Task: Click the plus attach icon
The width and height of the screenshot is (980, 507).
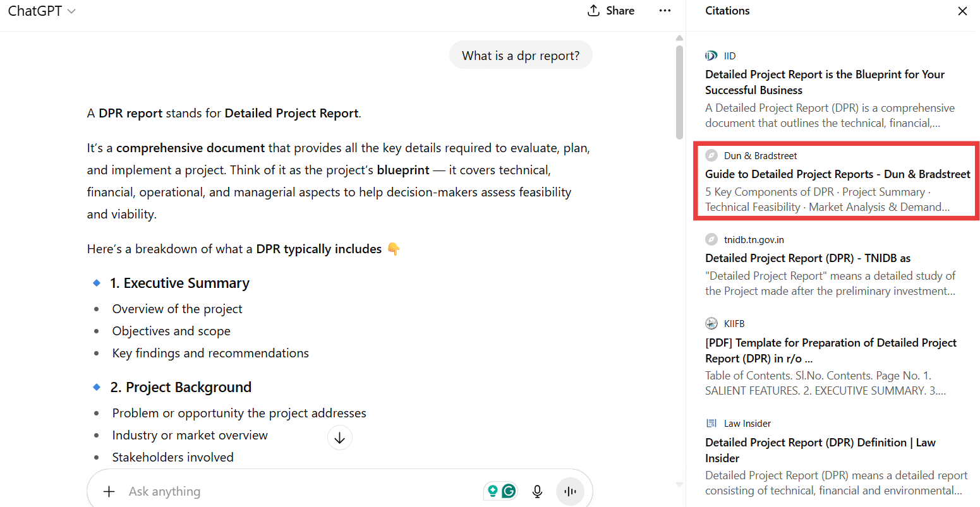Action: coord(109,491)
